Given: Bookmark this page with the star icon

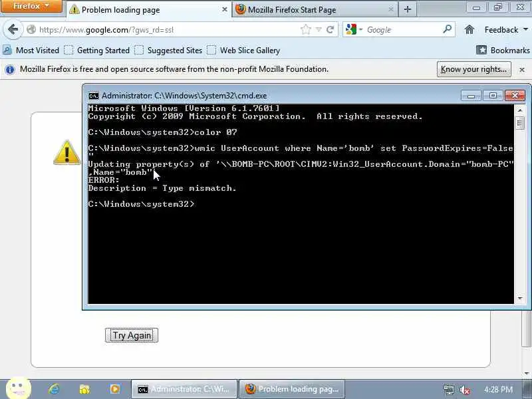Looking at the screenshot, I should tap(306, 29).
